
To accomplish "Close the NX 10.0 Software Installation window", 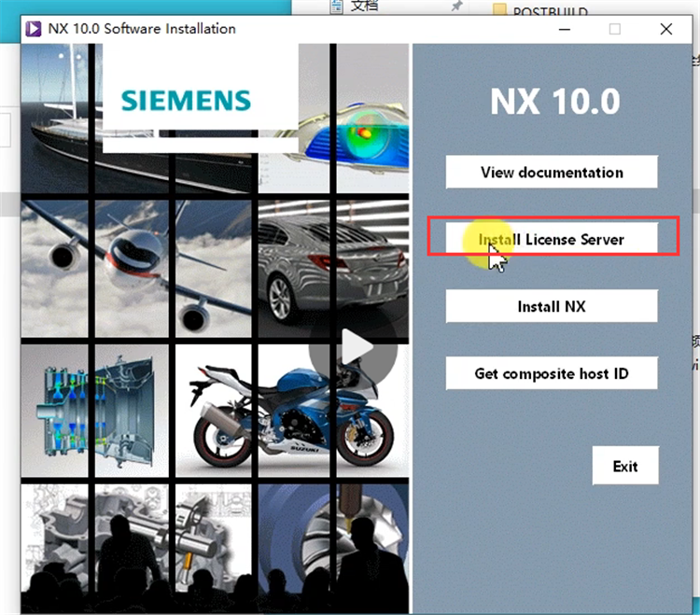I will (x=666, y=30).
